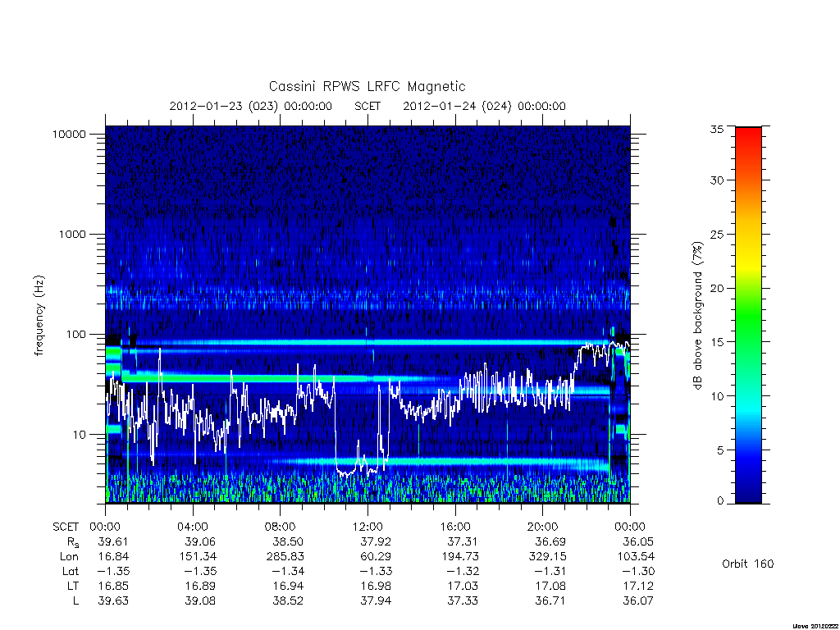Click the Lon value 151.34
The image size is (840, 630).
click(x=197, y=557)
